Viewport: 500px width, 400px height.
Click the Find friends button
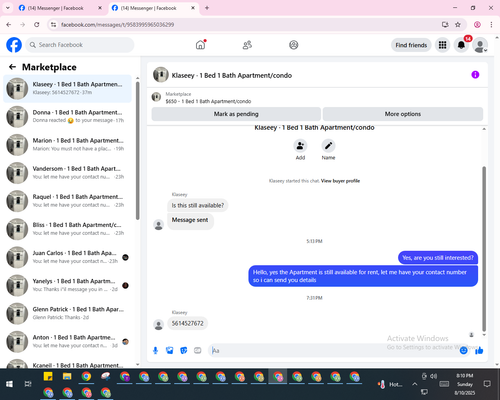tap(411, 45)
